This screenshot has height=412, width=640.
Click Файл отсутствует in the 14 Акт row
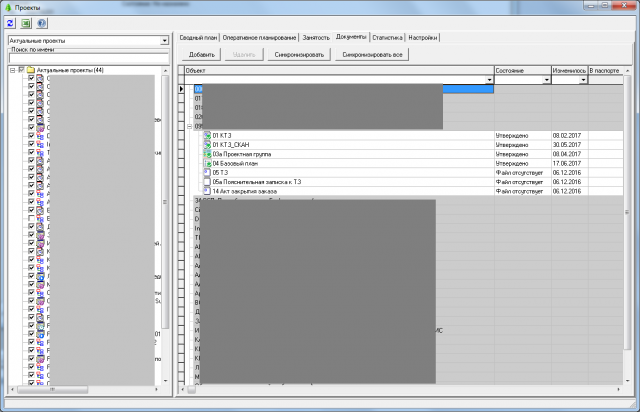[x=519, y=191]
